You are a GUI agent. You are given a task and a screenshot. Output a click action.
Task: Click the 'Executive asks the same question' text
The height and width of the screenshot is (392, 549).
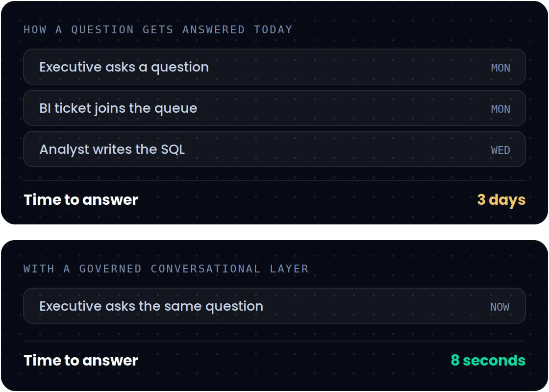[151, 306]
